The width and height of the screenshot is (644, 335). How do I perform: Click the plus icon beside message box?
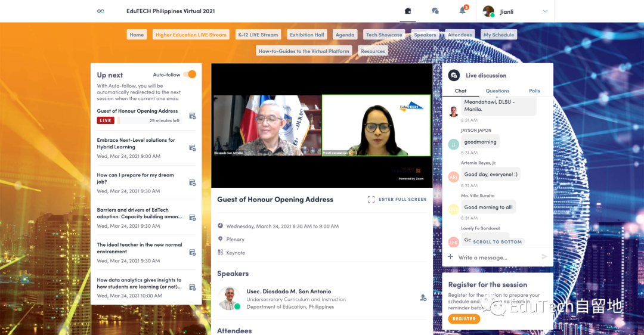coord(451,257)
